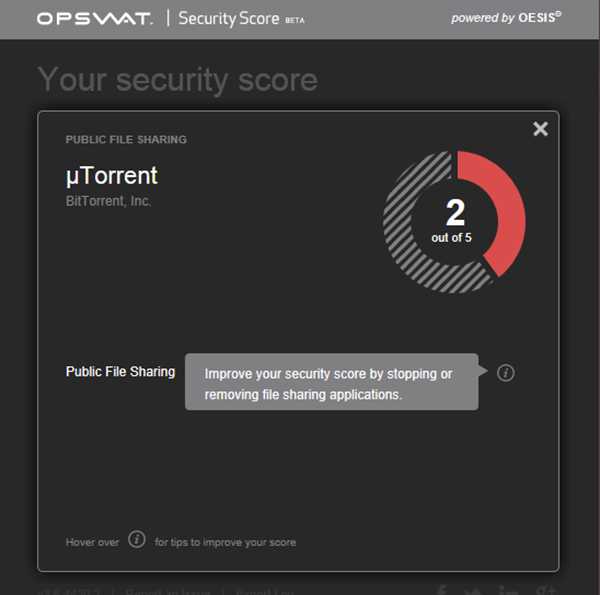600x595 pixels.
Task: Click the info icon beside the tooltip
Action: coord(506,373)
